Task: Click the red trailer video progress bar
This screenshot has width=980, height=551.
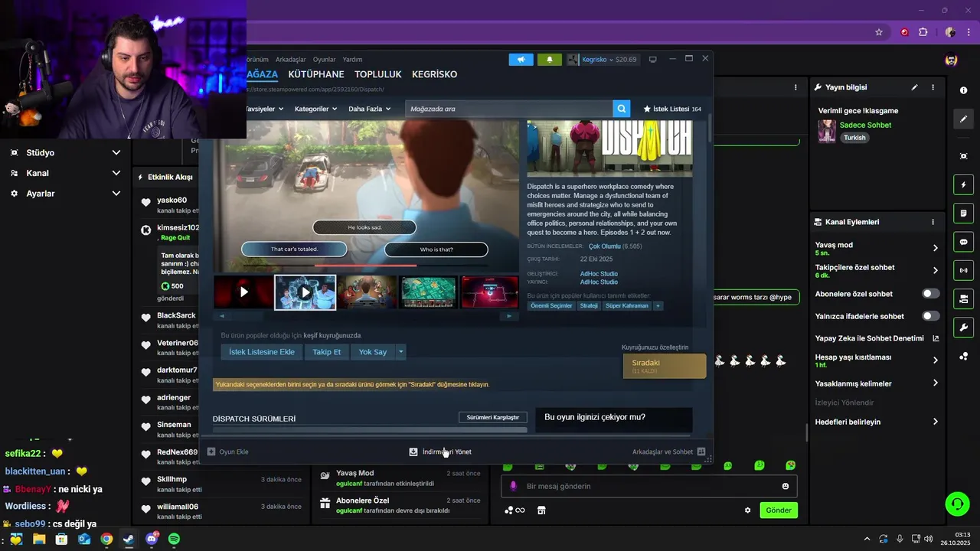Action: [365, 266]
